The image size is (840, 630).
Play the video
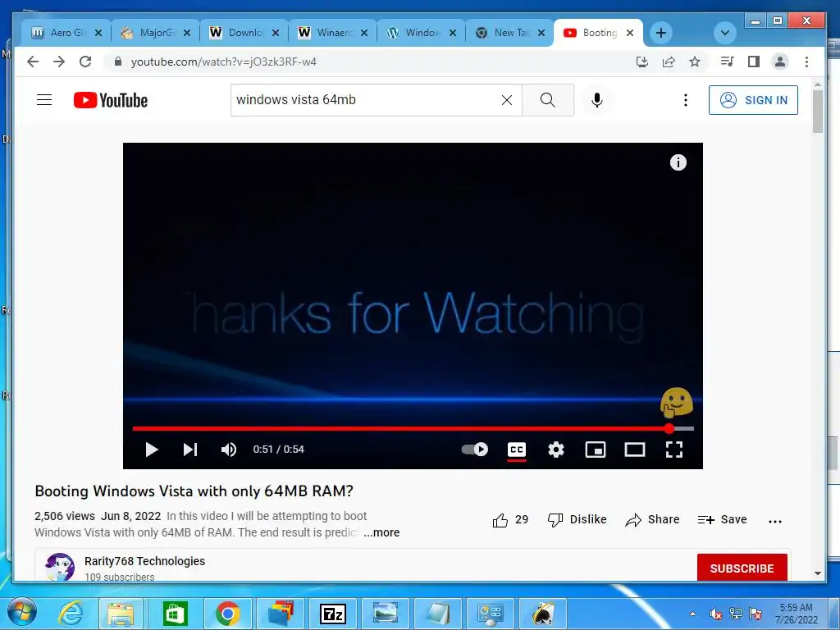click(x=152, y=450)
